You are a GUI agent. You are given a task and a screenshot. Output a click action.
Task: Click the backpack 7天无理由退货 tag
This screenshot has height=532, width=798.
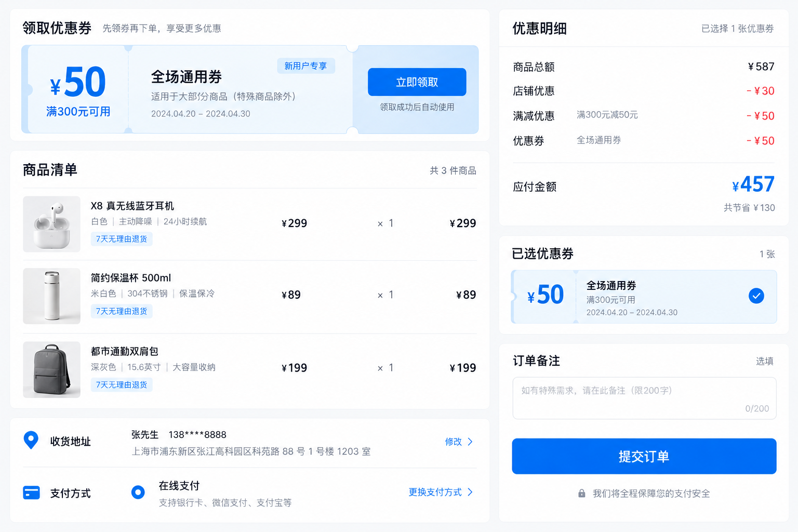pyautogui.click(x=122, y=385)
